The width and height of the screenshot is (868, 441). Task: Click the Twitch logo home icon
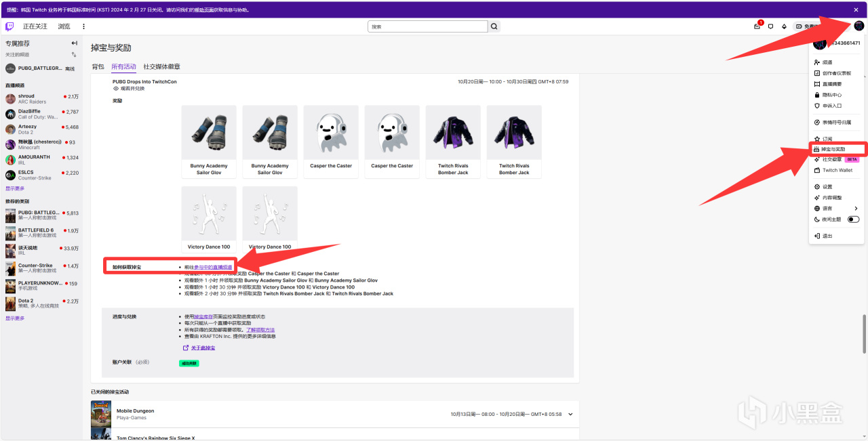[x=9, y=26]
